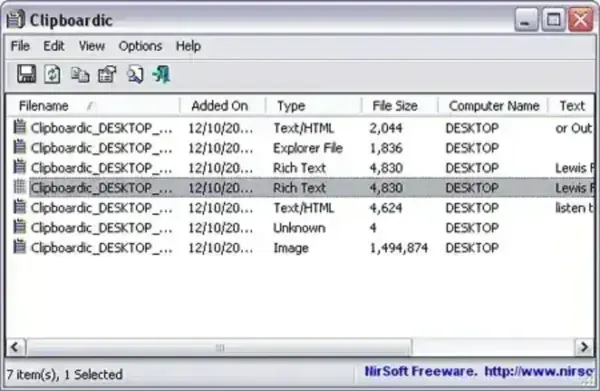Click the DESKTOP cell in the Image row
The height and width of the screenshot is (391, 600).
[472, 248]
